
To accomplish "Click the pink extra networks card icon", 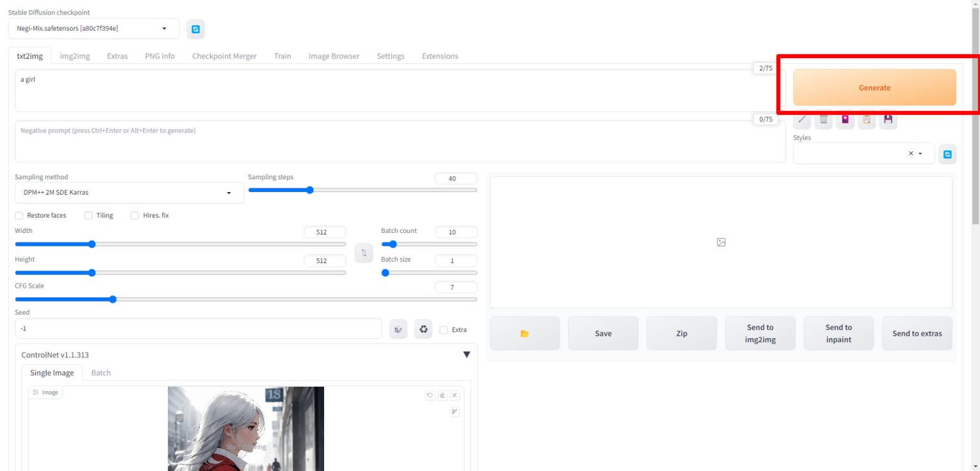I will tap(845, 120).
